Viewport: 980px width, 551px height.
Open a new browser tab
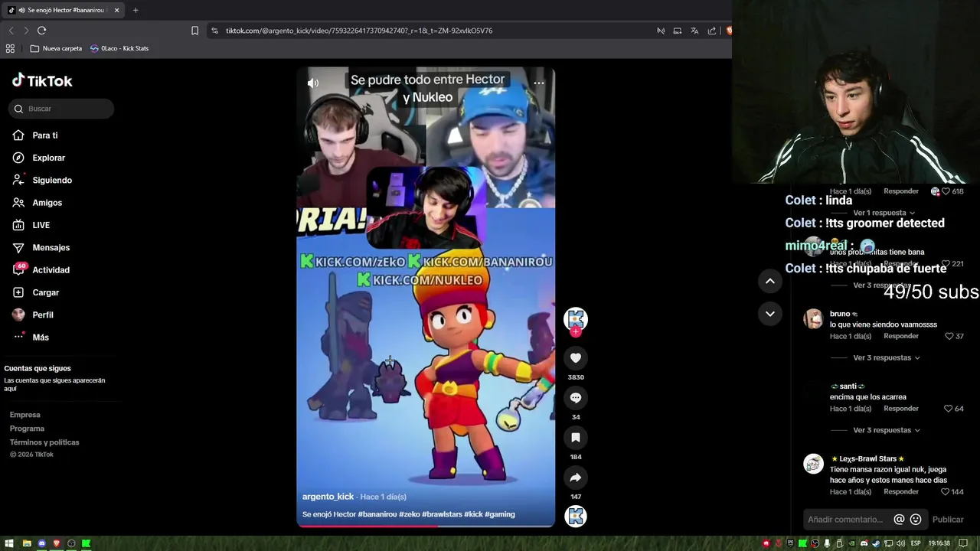[x=136, y=10]
